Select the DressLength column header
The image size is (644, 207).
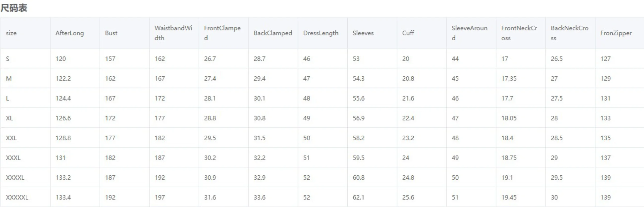(321, 33)
